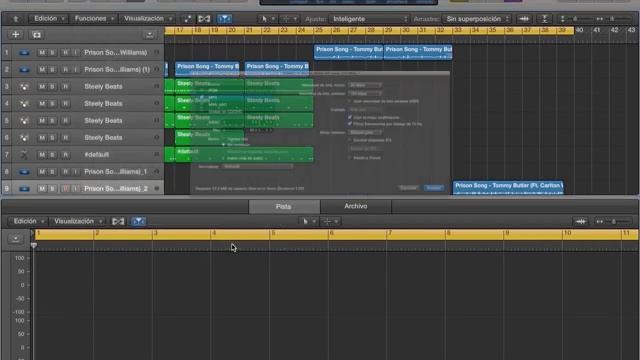
Task: Record-enable track 7 #default
Action: coord(65,155)
